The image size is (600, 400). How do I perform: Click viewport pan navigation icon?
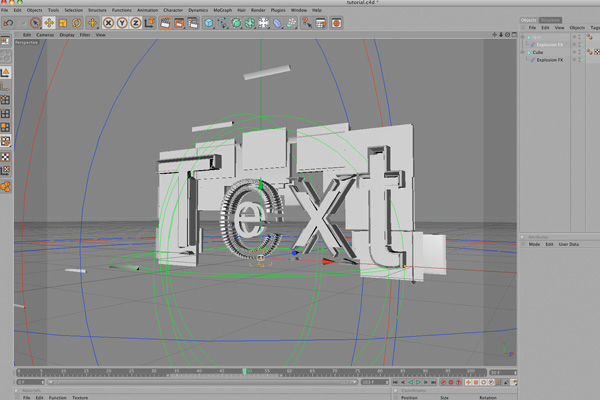494,35
